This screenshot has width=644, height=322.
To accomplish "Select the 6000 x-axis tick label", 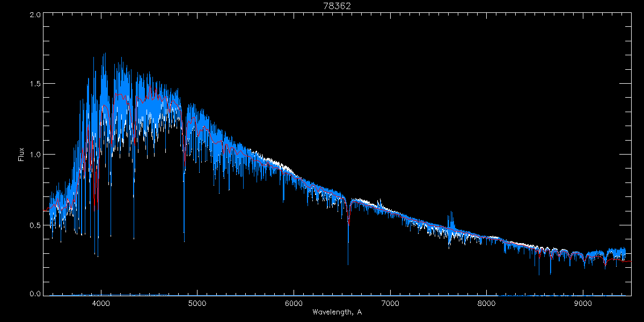I will (x=294, y=303).
